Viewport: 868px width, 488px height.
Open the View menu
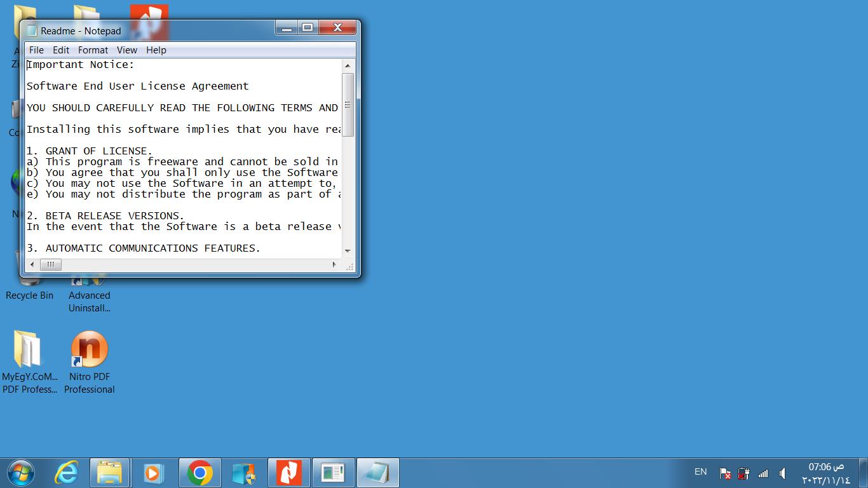pyautogui.click(x=126, y=50)
